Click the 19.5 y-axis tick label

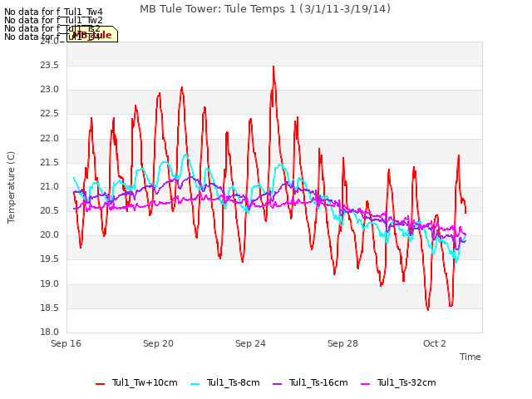[x=50, y=259]
